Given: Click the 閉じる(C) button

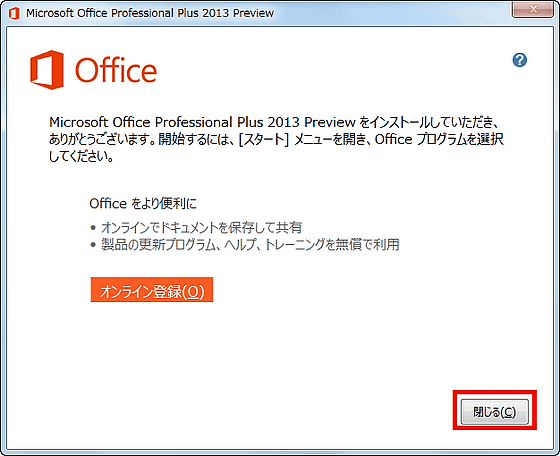Looking at the screenshot, I should point(495,412).
